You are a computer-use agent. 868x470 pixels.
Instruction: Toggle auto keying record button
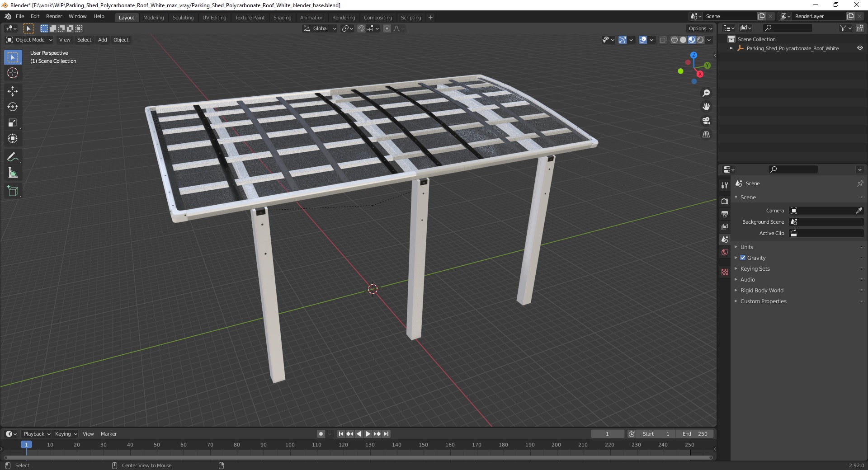coord(321,434)
